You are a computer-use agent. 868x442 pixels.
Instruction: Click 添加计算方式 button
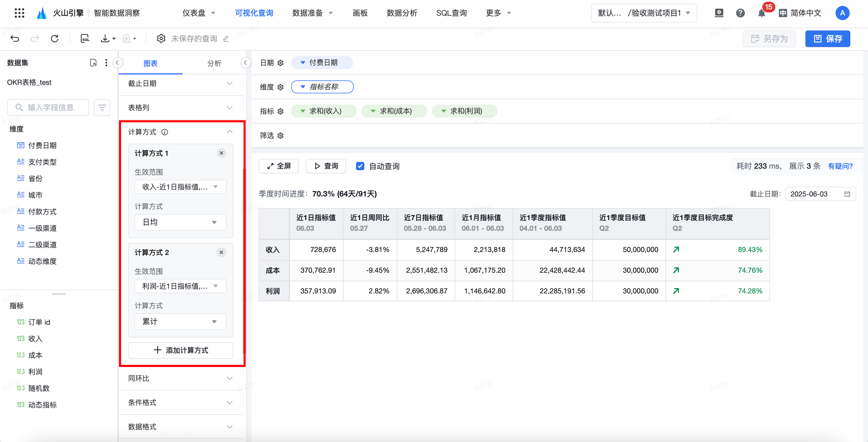click(181, 350)
